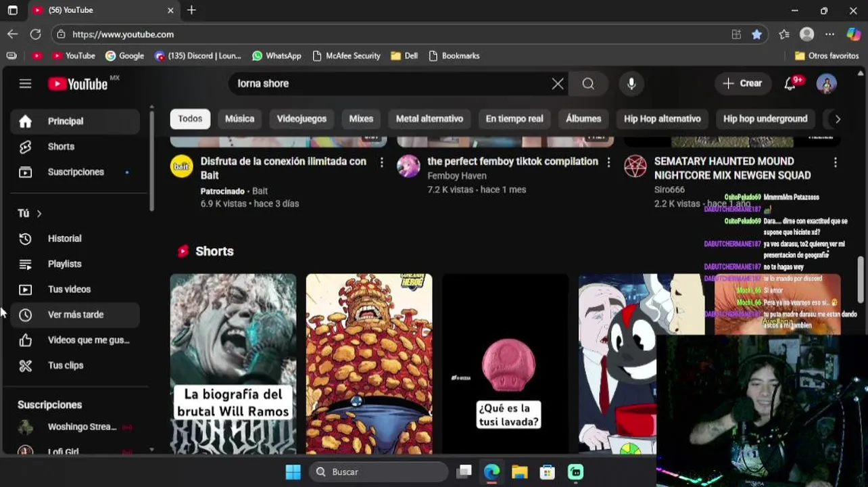This screenshot has width=868, height=487.
Task: Select the Álbumes filter chip
Action: [x=583, y=118]
